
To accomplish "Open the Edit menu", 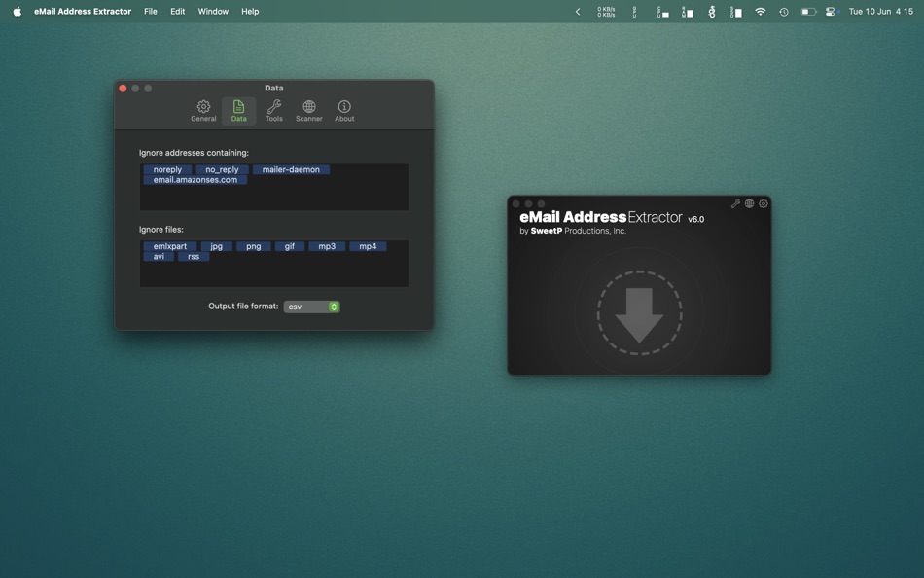I will (177, 12).
